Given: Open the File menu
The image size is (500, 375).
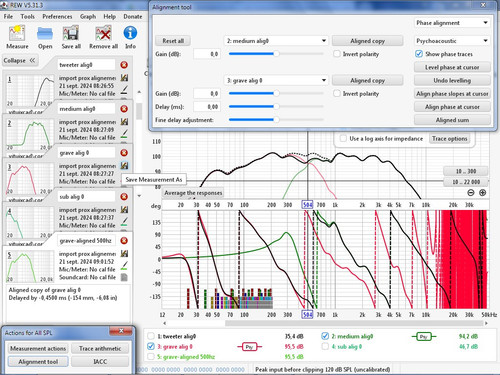Looking at the screenshot, I should pyautogui.click(x=8, y=16).
